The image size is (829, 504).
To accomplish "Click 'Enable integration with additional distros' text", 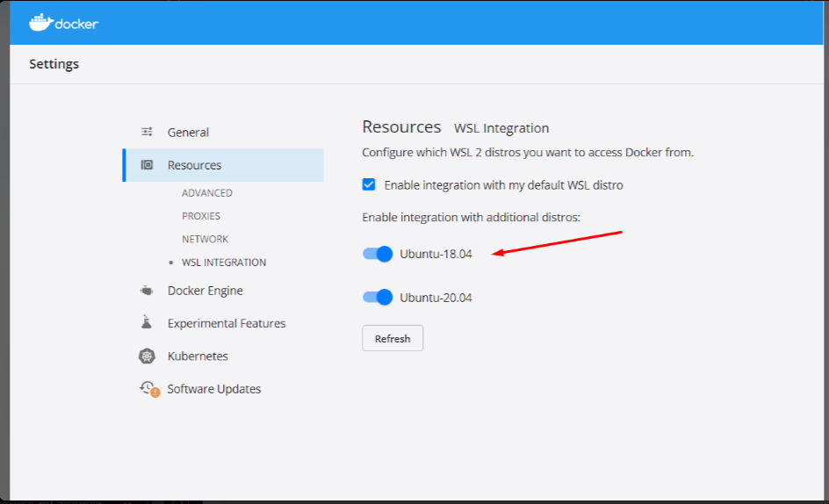I will coord(471,218).
